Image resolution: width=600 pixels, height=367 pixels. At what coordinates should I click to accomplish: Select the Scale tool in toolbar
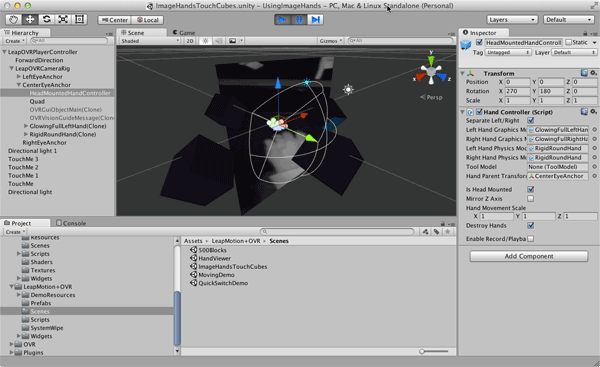coord(63,20)
